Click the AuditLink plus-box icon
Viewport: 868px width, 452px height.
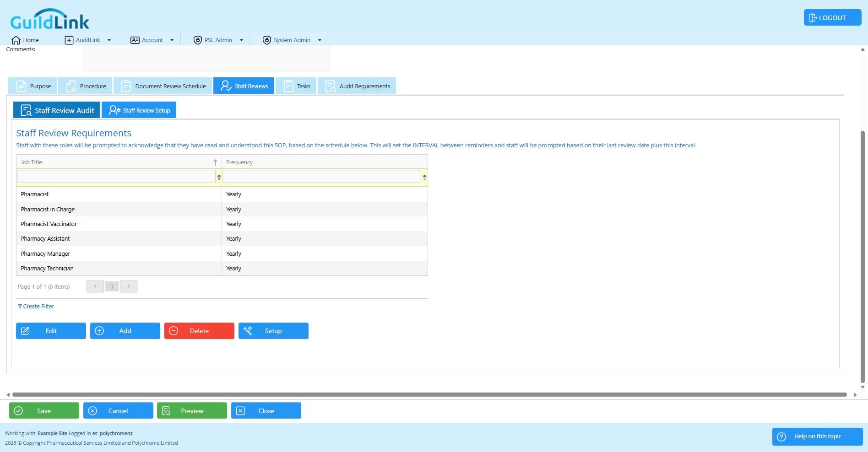(69, 40)
